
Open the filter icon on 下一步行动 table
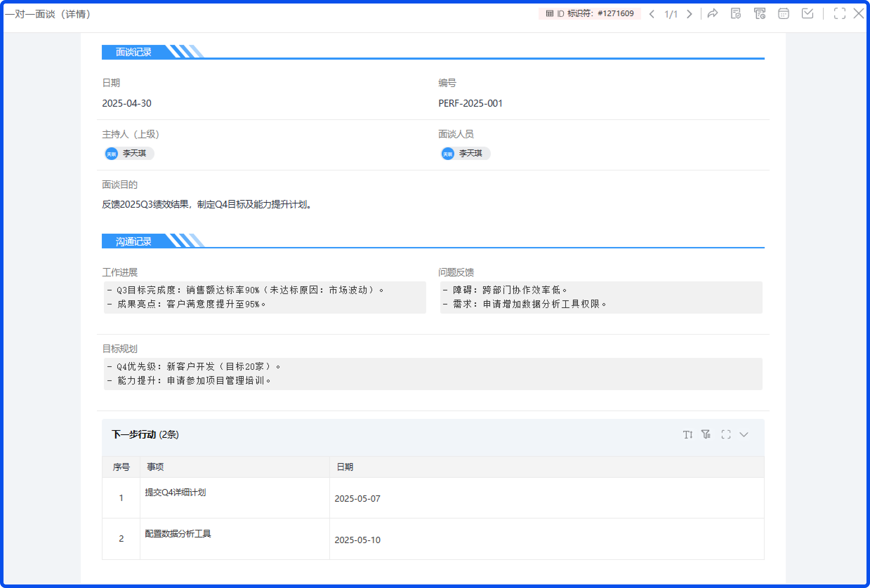coord(706,435)
